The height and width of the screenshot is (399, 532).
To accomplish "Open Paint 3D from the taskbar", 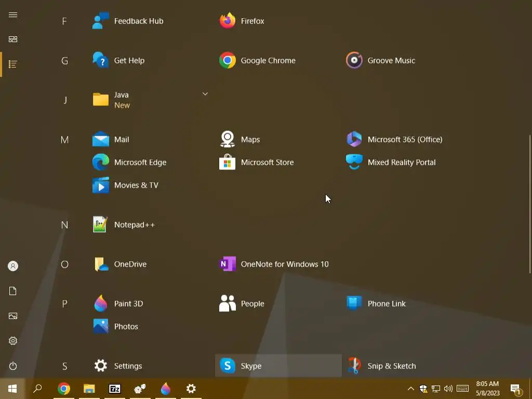I will coord(166,389).
